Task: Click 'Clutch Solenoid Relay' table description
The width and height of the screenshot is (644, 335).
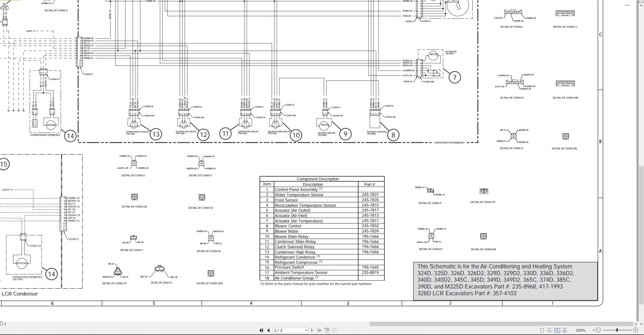Action: click(x=295, y=247)
